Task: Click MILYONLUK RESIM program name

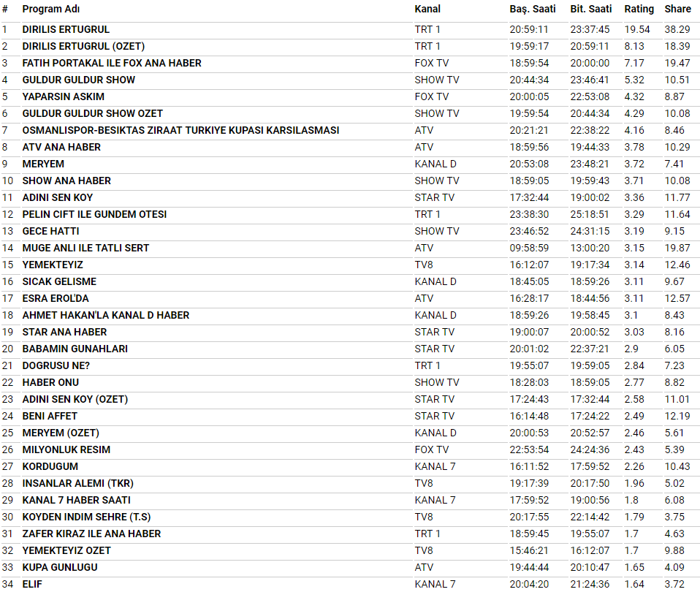Action: [x=66, y=449]
